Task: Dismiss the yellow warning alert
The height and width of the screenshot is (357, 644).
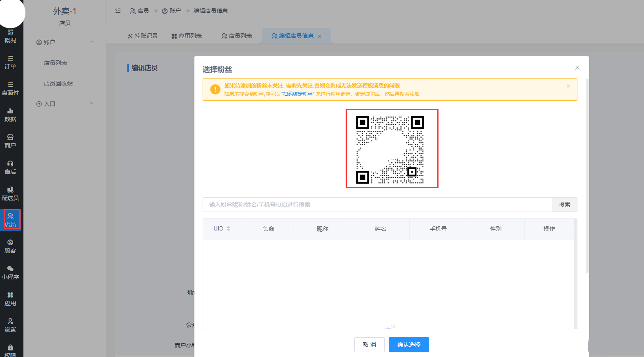Action: 568,86
